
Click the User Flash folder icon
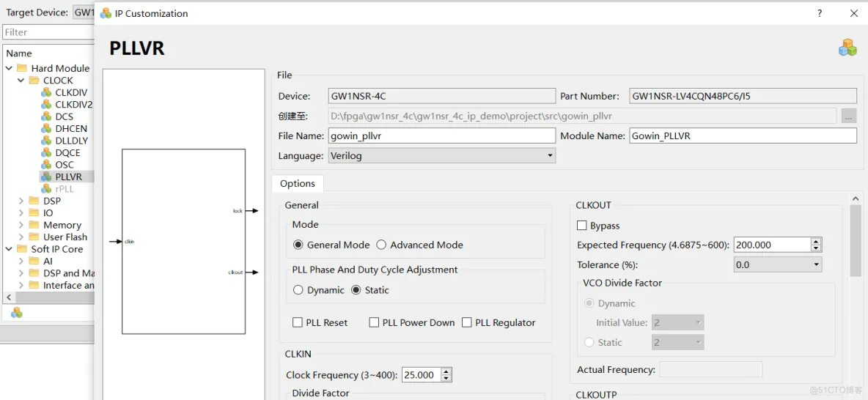tap(34, 237)
